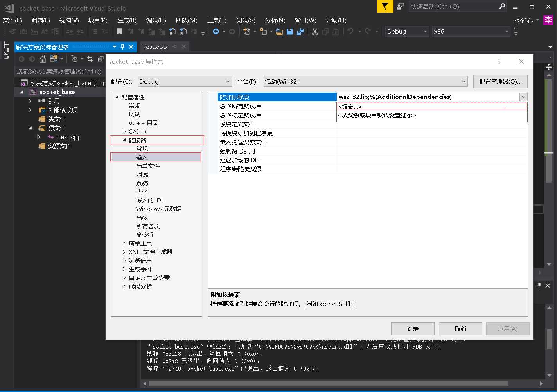Open the 调试(D) menu

pos(156,20)
